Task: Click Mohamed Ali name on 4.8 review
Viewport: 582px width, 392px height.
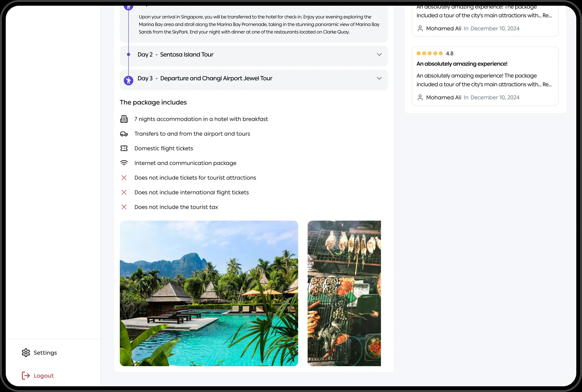Action: coord(444,98)
